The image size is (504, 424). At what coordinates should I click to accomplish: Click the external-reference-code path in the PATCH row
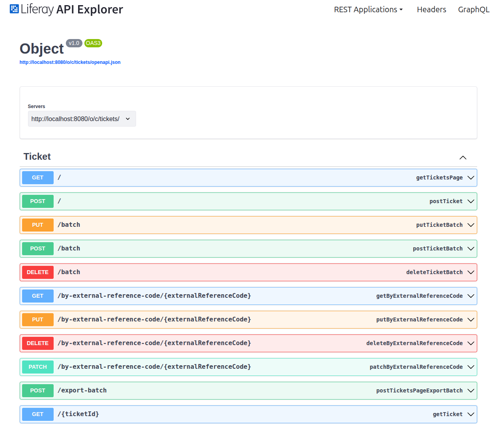point(154,367)
